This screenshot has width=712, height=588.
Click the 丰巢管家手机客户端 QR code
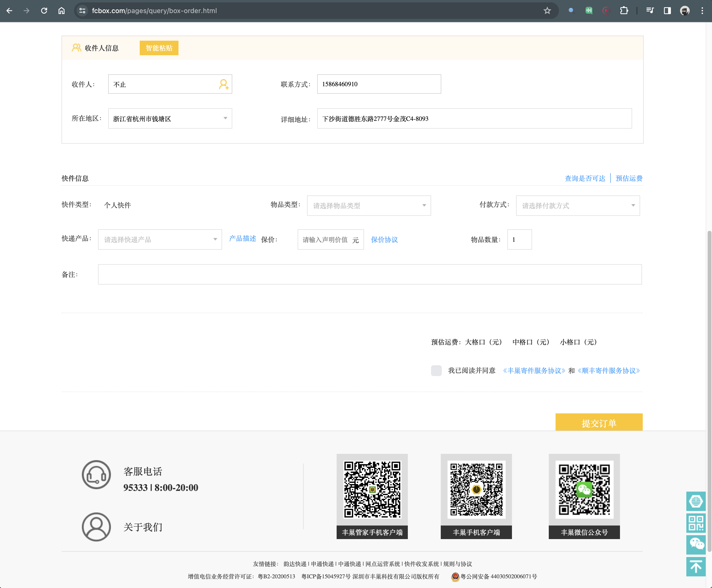point(372,489)
